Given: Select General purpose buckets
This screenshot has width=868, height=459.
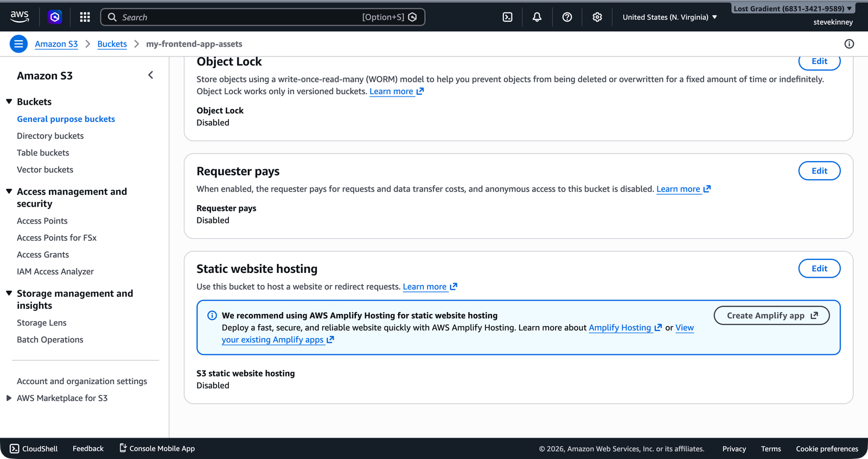Looking at the screenshot, I should (x=66, y=119).
